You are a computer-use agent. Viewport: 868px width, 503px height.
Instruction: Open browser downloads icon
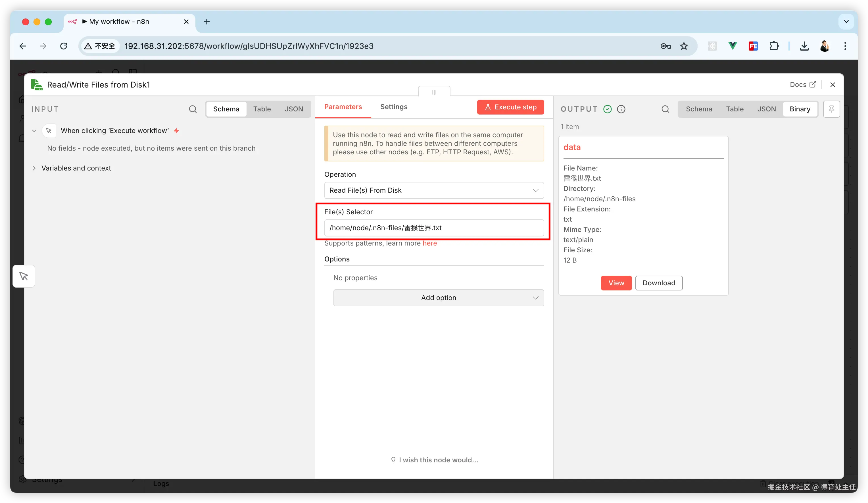pos(804,46)
